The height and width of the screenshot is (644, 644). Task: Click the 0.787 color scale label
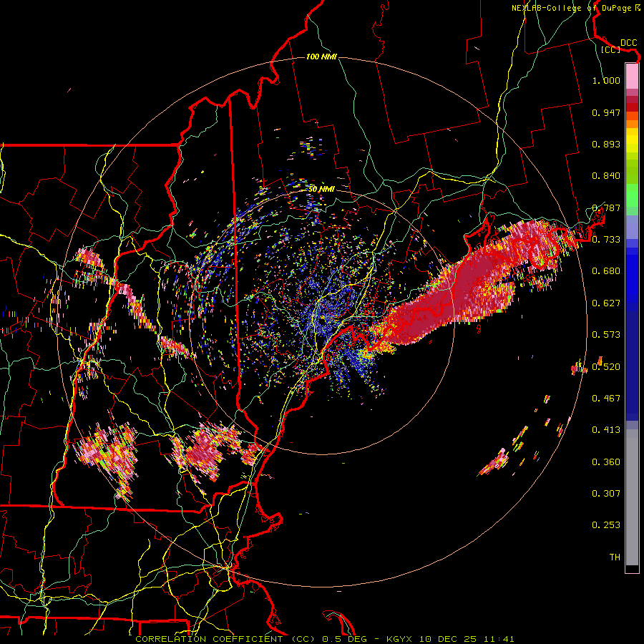click(606, 208)
